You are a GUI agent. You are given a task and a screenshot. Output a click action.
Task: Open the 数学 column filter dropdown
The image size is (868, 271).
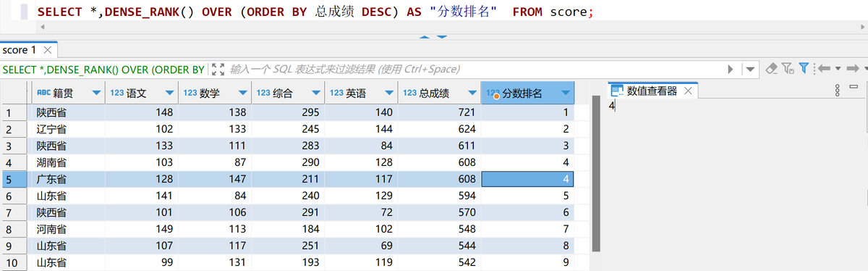(242, 93)
